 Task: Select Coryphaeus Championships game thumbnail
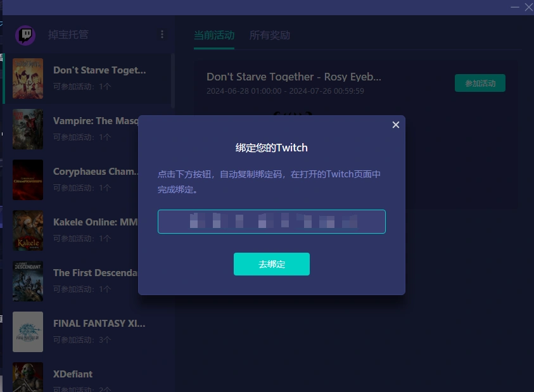(28, 180)
